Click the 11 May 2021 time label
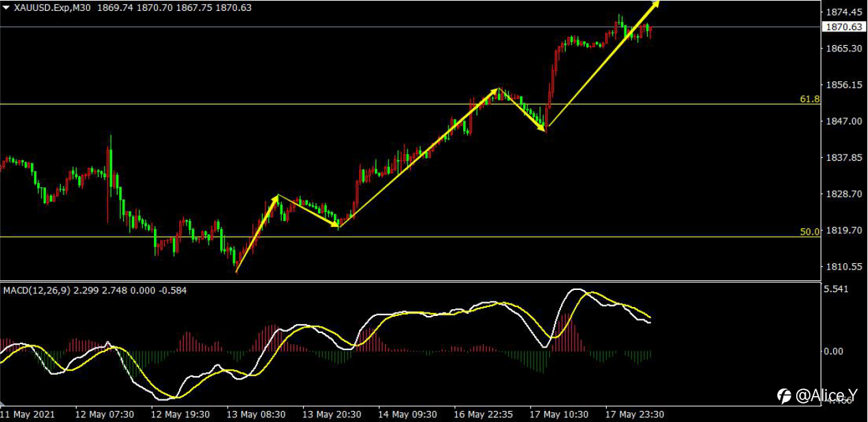This screenshot has height=422, width=868. 27,414
